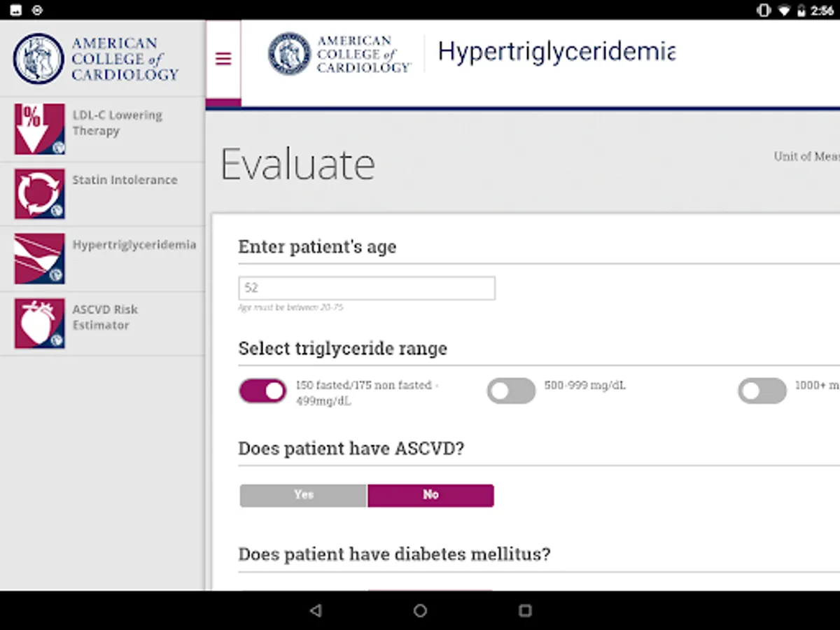
Task: Click the Unit of Measure label
Action: tap(806, 157)
